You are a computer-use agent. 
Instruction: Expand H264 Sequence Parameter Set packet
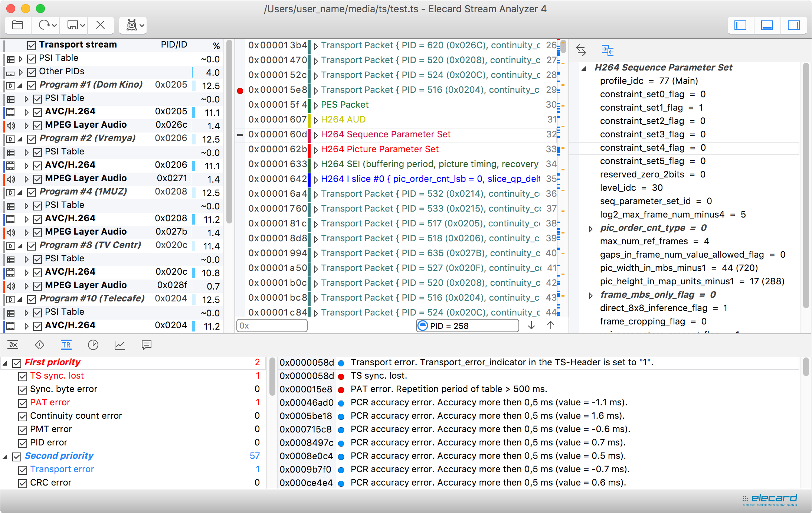click(x=316, y=135)
